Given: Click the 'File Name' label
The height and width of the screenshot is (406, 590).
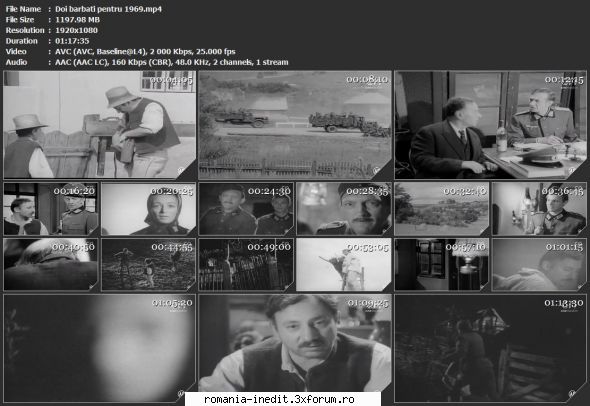Looking at the screenshot, I should pyautogui.click(x=23, y=9).
